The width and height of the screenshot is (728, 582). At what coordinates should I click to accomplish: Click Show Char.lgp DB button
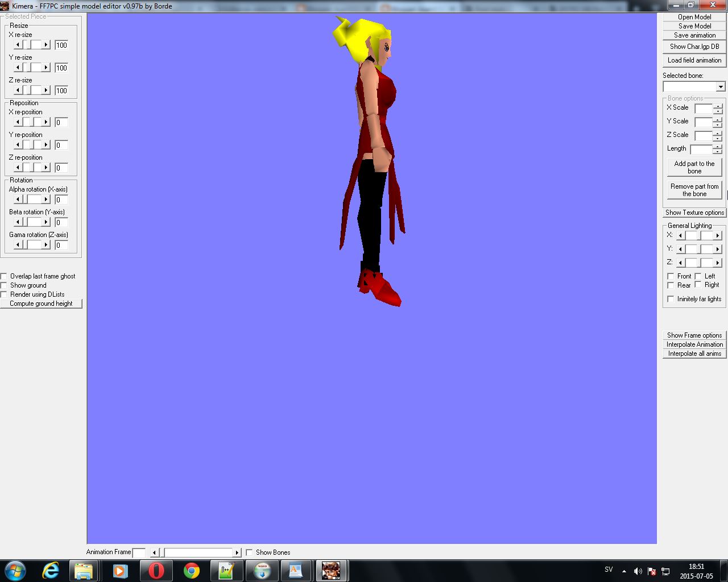[694, 47]
